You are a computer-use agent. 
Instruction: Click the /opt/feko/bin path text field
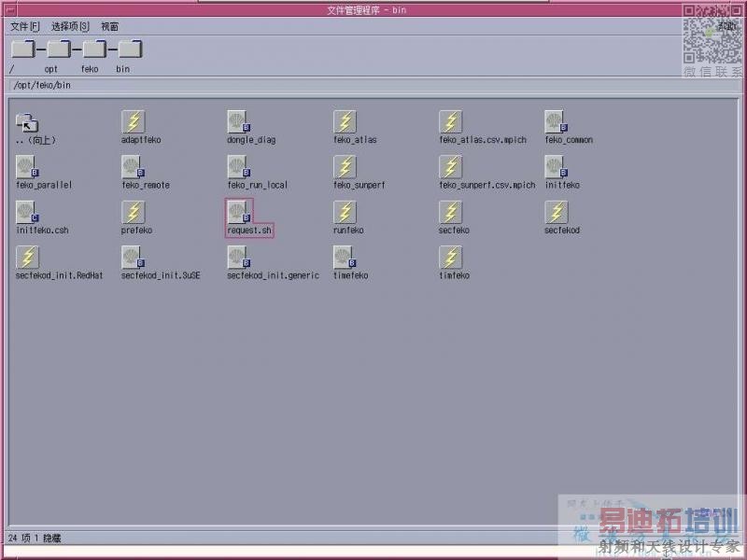pos(373,85)
